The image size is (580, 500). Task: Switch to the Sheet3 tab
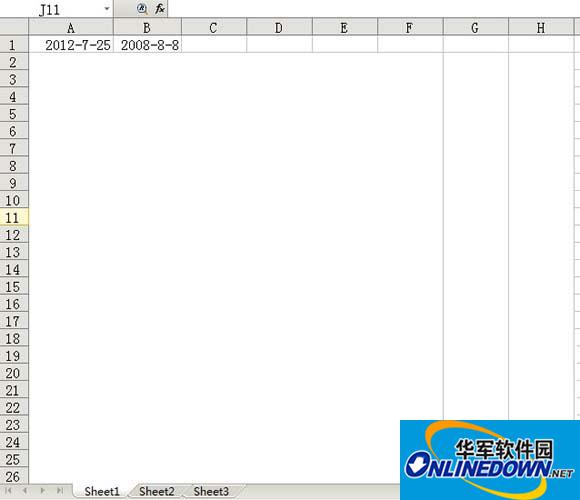(x=211, y=491)
